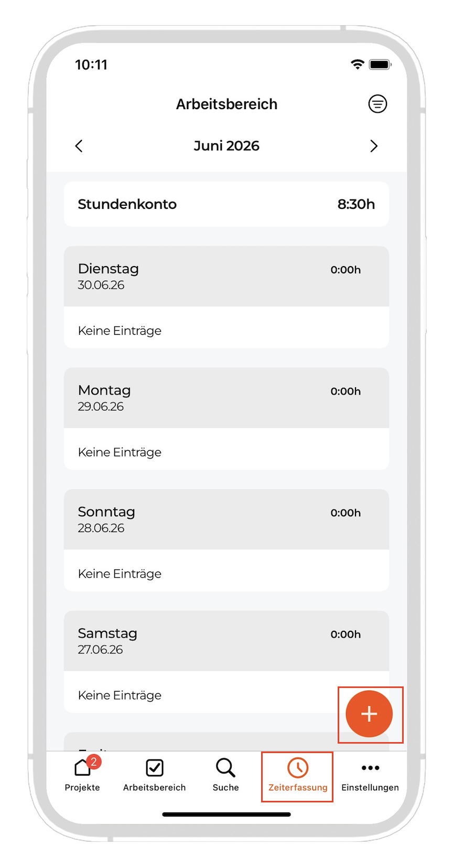Screen dimensions: 453x868
Task: Select the Zeiterfassung clock tab
Action: coord(298,776)
